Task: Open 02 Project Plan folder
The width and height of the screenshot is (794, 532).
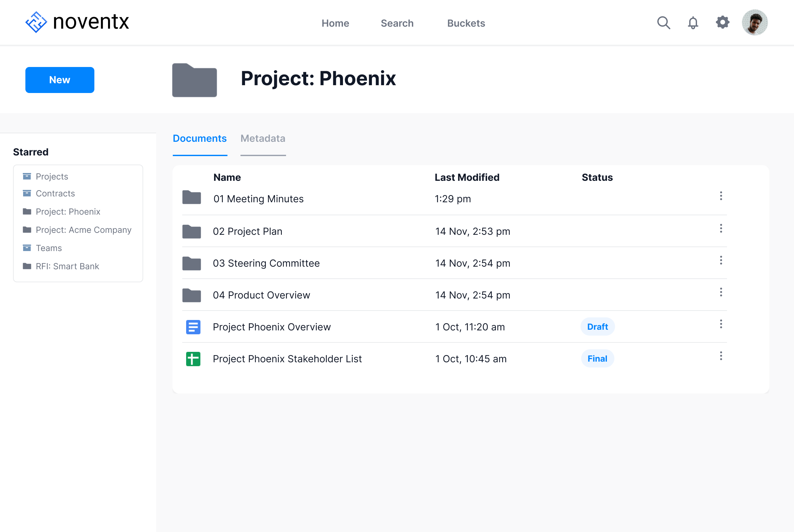Action: (x=247, y=232)
